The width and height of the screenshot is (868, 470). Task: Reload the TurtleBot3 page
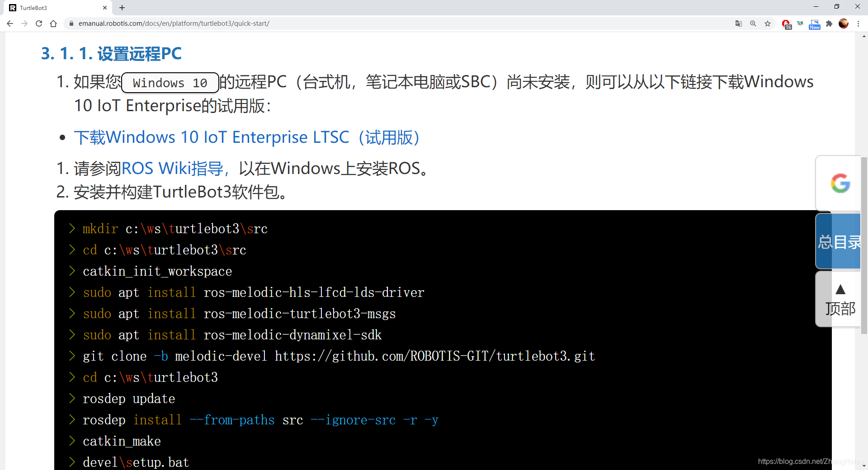tap(39, 23)
